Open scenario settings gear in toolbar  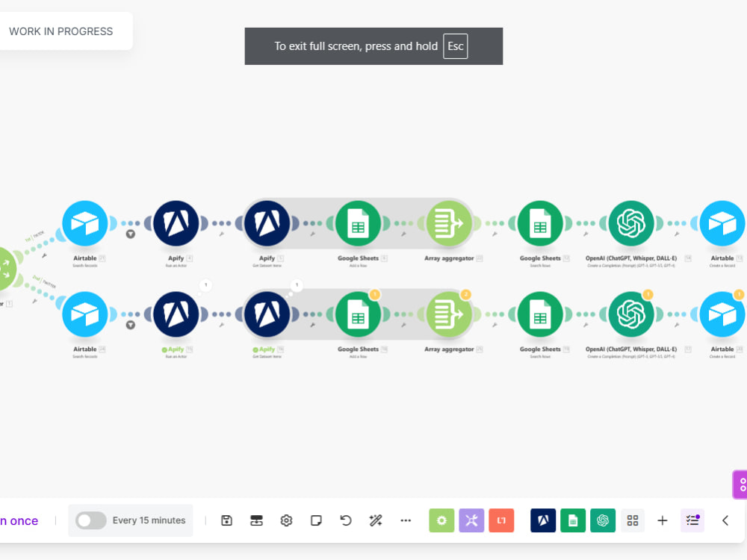pyautogui.click(x=286, y=520)
